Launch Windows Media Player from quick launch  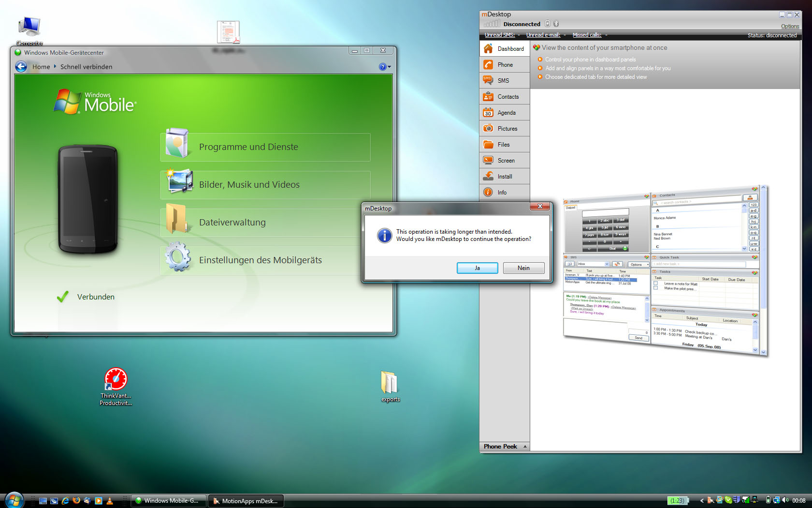coord(99,501)
